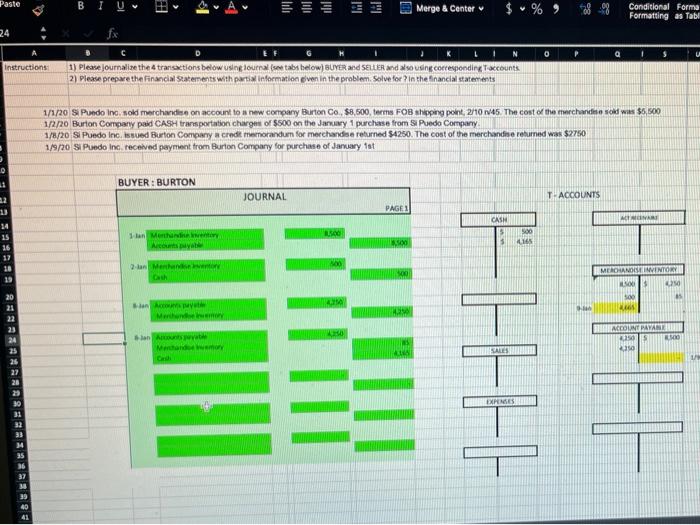Toggle Bold formatting
This screenshot has width=700, height=525.
(x=81, y=6)
